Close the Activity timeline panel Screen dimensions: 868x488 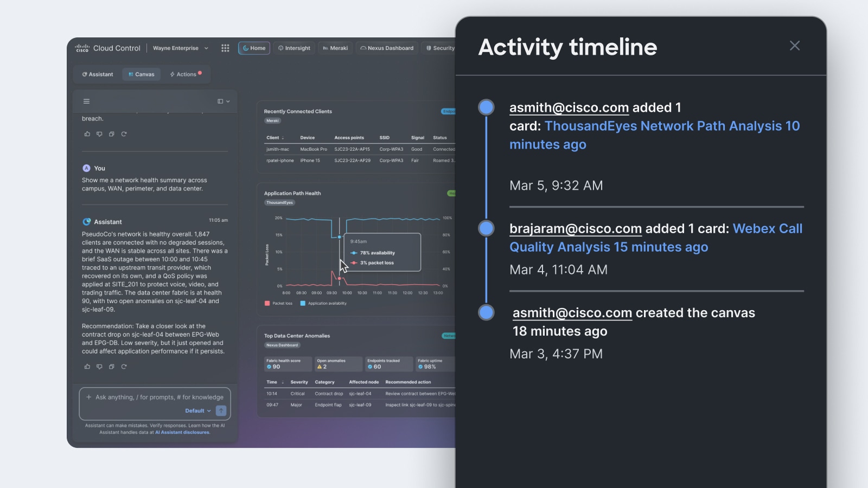[x=795, y=46]
